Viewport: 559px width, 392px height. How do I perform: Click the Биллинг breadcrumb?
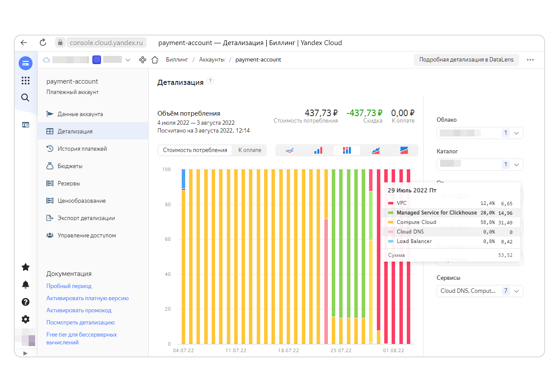tap(177, 60)
